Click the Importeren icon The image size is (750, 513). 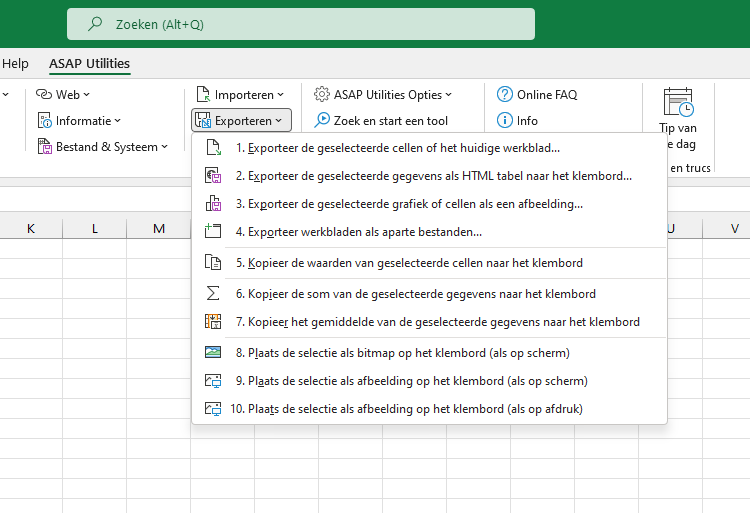(203, 94)
